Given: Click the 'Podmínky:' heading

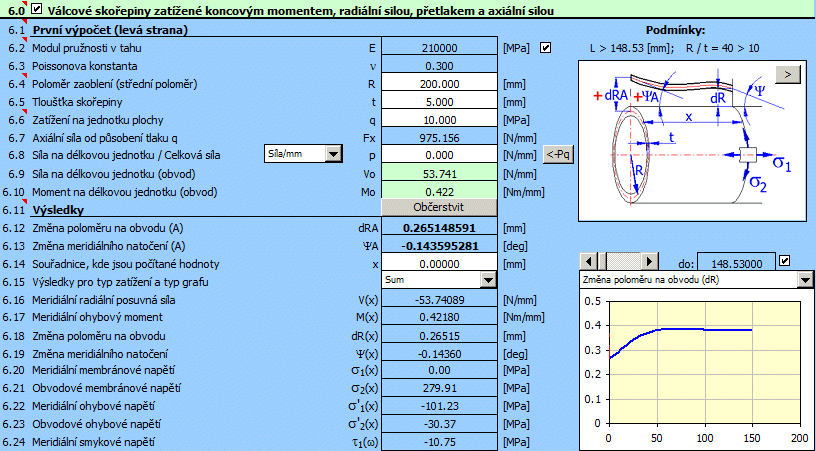Looking at the screenshot, I should coord(675,30).
